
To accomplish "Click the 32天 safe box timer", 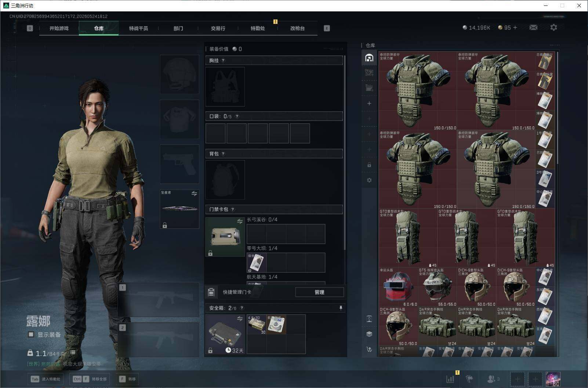I will [x=234, y=350].
